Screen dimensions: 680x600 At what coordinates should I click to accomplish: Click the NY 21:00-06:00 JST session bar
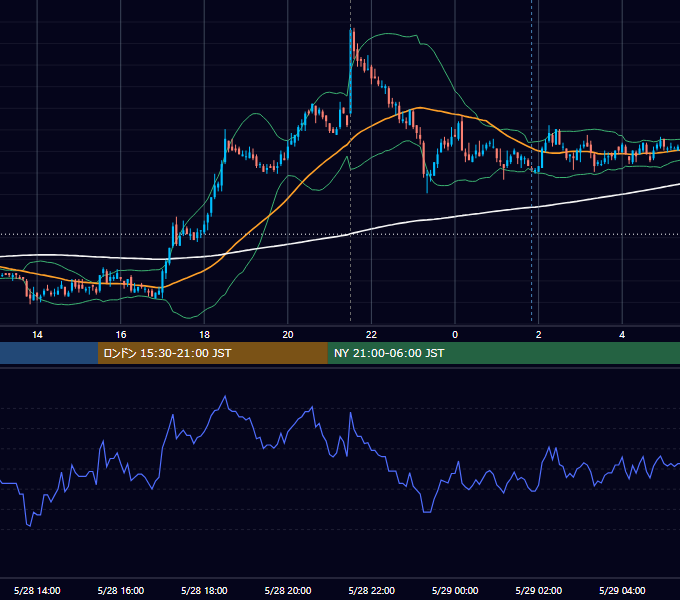tap(503, 353)
